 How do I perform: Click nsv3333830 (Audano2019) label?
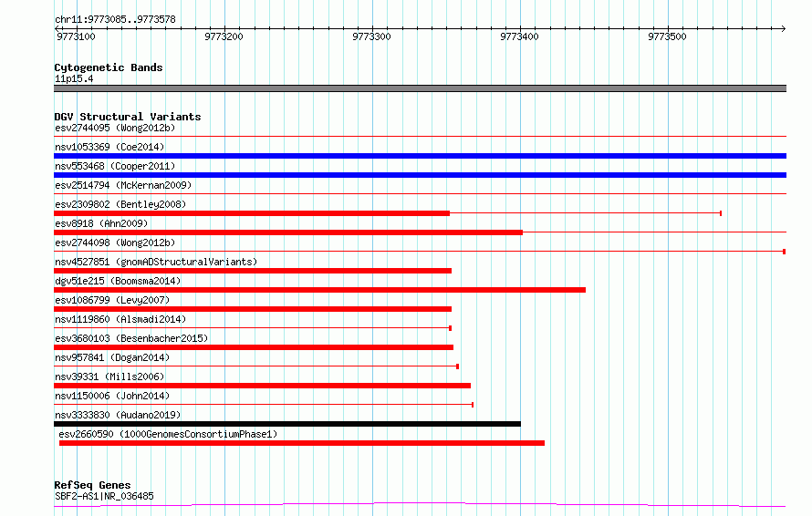(118, 415)
